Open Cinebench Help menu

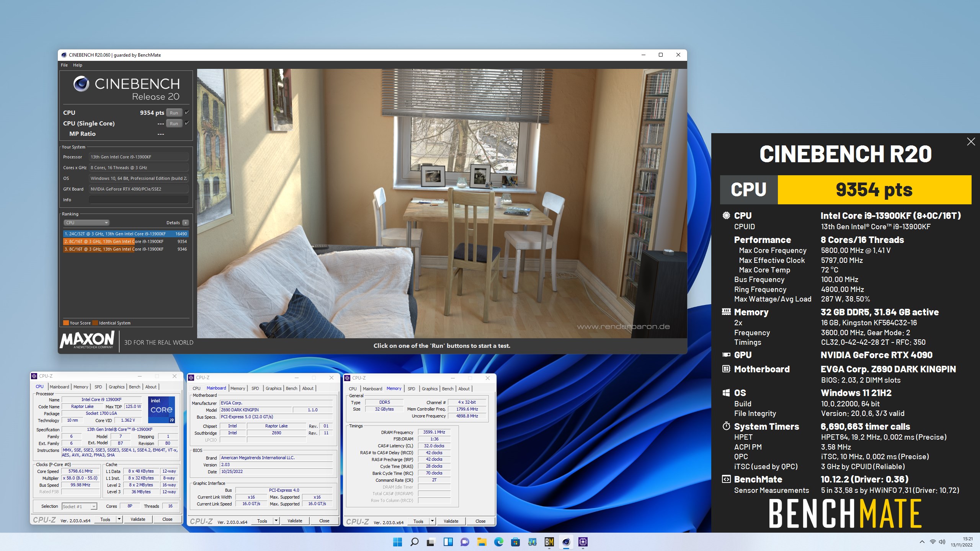[78, 65]
